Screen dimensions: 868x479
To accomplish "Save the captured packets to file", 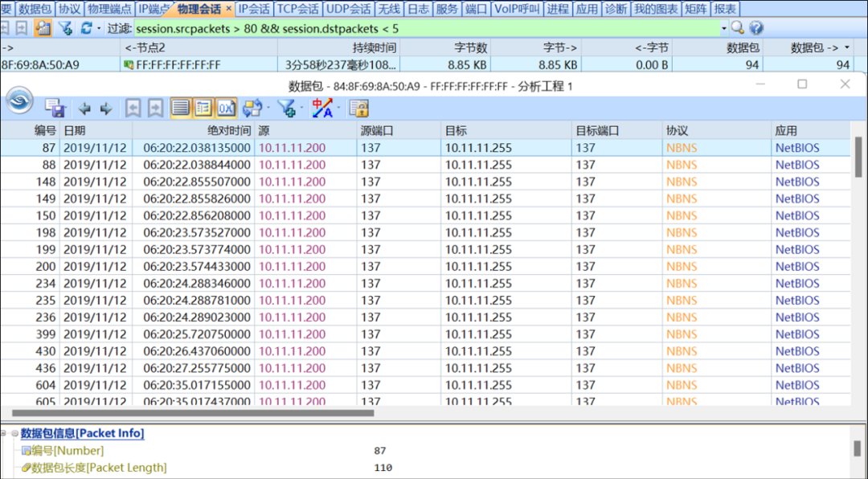I will click(x=56, y=108).
